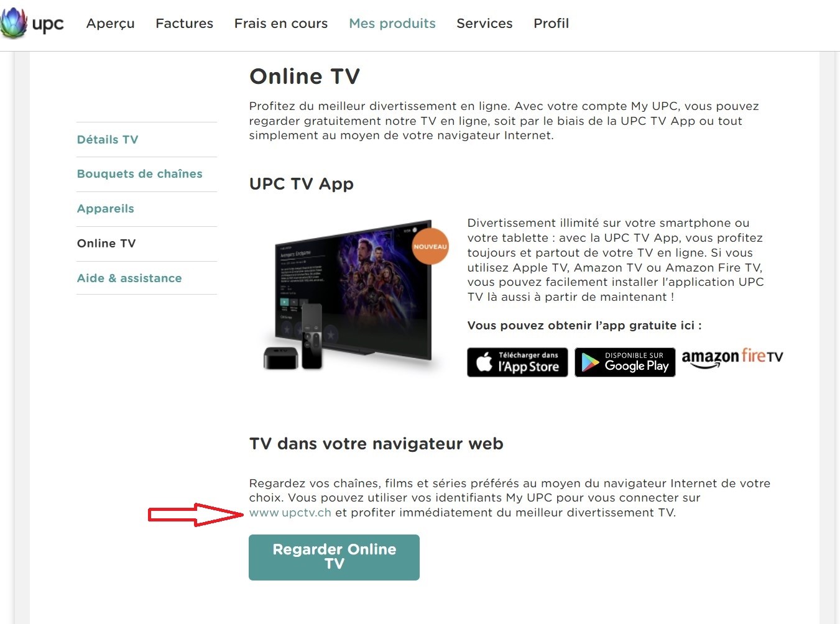840x624 pixels.
Task: Open Aide & assistance link
Action: coord(129,278)
